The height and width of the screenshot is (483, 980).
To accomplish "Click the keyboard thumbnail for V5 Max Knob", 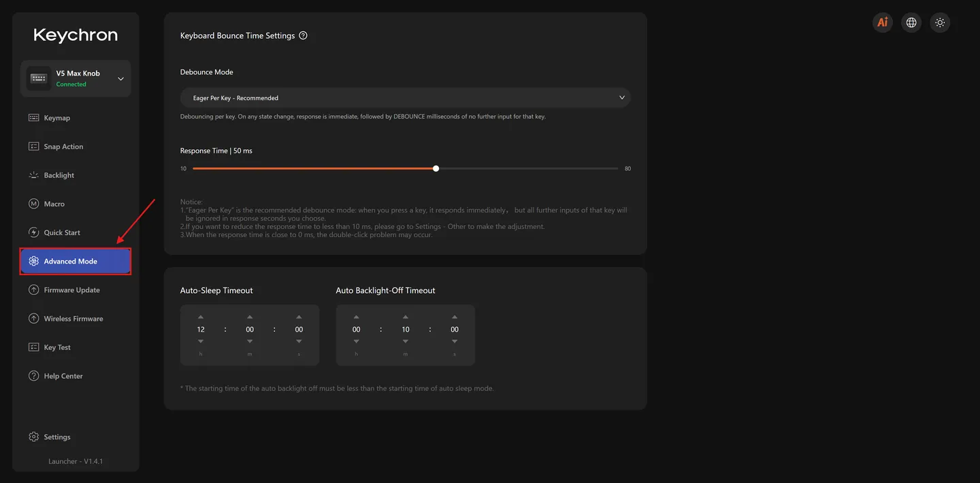I will pyautogui.click(x=39, y=78).
